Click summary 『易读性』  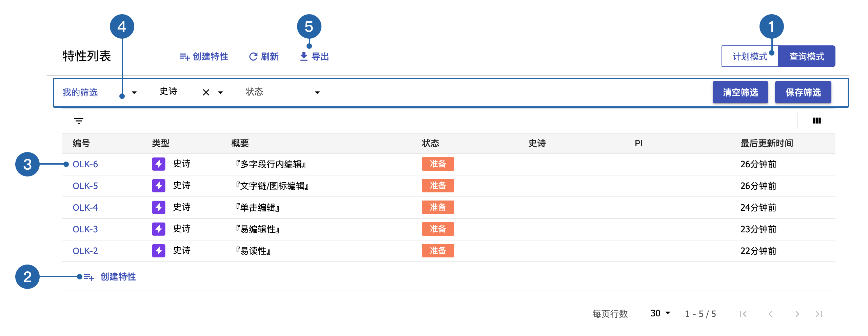click(x=253, y=251)
